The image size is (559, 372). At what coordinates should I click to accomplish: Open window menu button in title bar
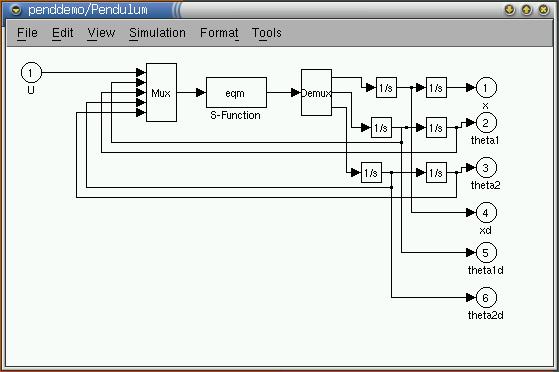[16, 10]
